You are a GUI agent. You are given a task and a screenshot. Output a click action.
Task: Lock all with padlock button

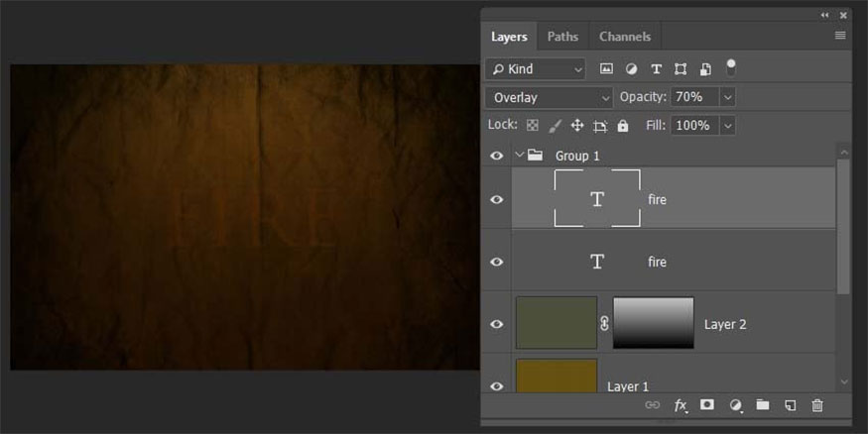tap(623, 126)
